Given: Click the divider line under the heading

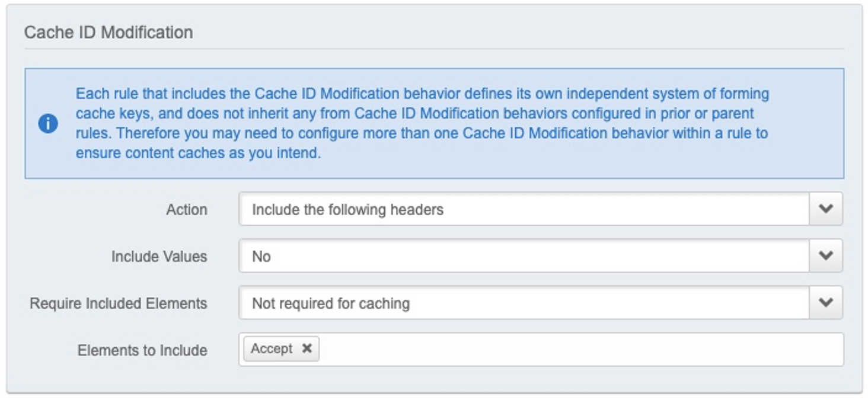Looking at the screenshot, I should coord(433,49).
